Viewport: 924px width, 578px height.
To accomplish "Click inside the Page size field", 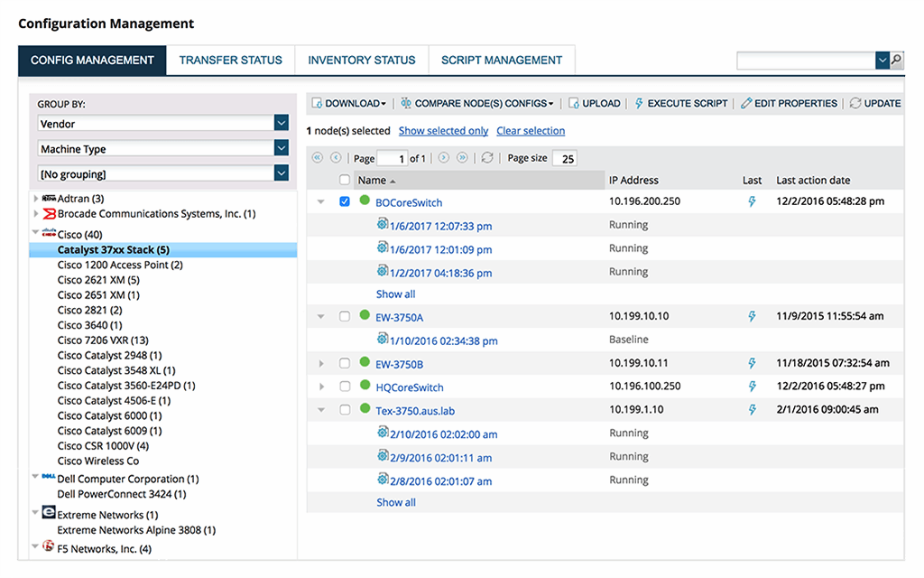I will (565, 158).
